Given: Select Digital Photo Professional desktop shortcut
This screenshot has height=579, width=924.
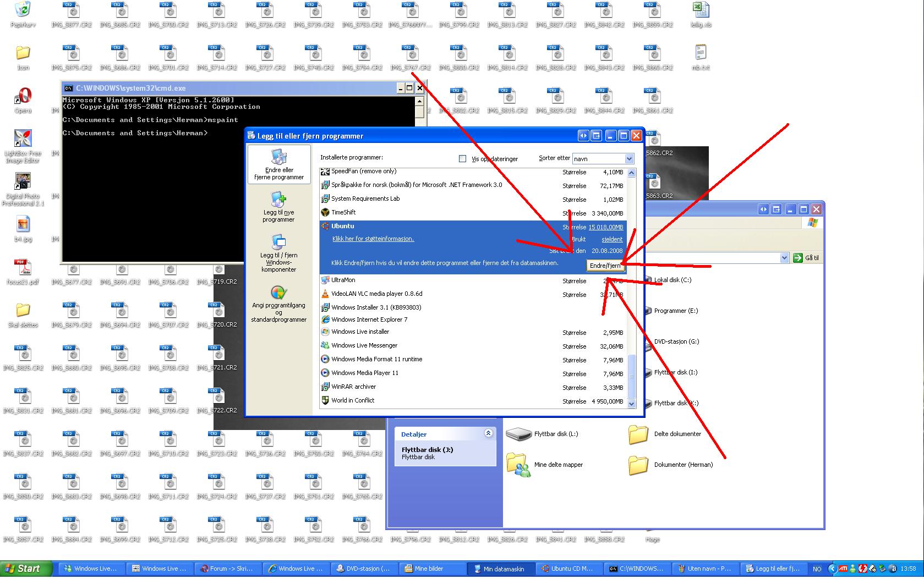Looking at the screenshot, I should tap(23, 189).
